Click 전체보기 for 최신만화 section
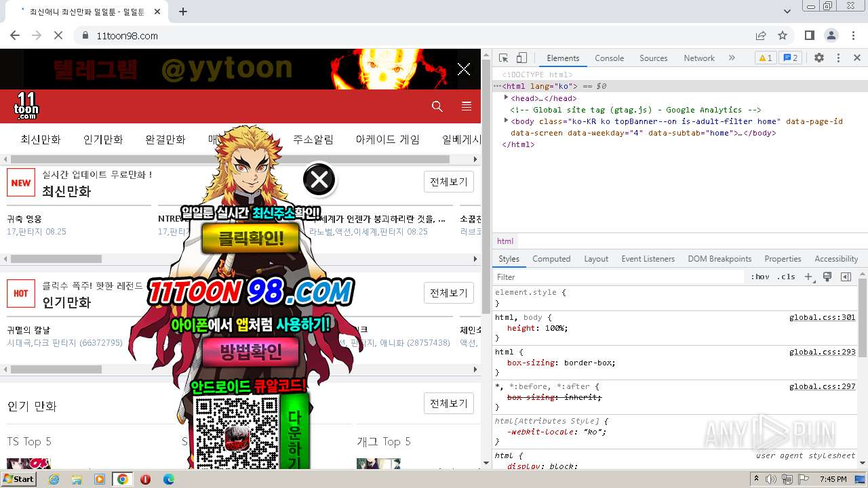Viewport: 868px width, 488px height. (x=449, y=182)
